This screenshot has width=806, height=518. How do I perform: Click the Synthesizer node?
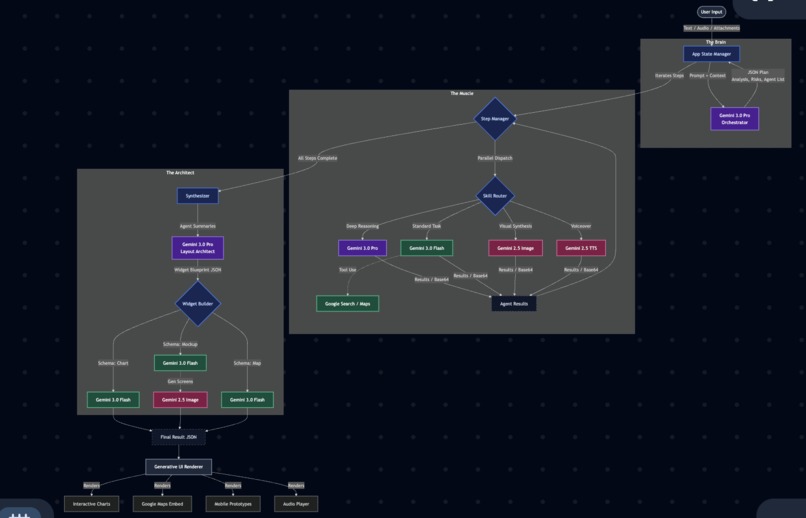[197, 196]
